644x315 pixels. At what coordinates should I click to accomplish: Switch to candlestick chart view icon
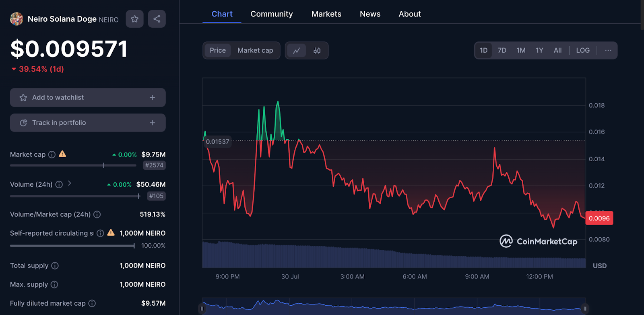[x=317, y=51]
